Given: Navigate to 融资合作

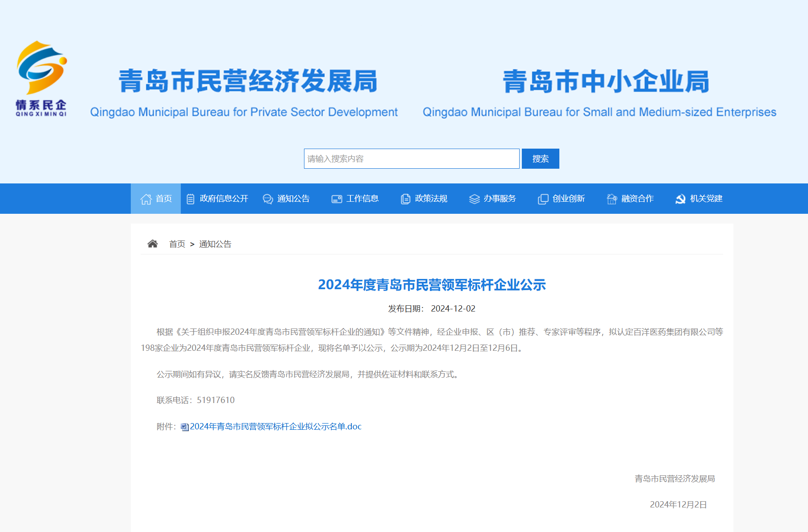Looking at the screenshot, I should (637, 199).
